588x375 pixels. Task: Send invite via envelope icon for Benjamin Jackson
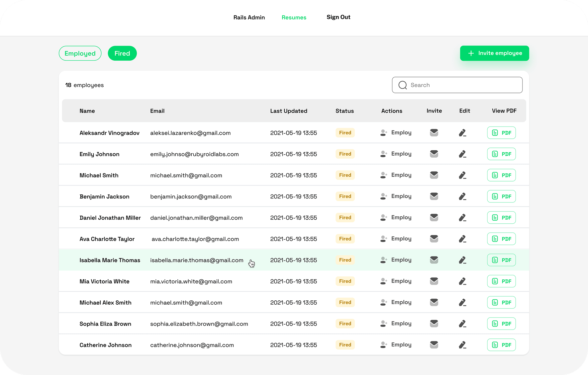434,196
